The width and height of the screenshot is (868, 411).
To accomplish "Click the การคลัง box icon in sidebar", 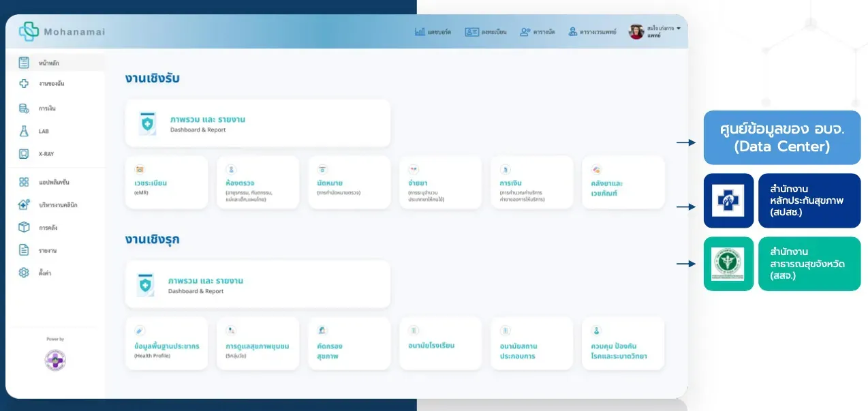I will tap(24, 228).
